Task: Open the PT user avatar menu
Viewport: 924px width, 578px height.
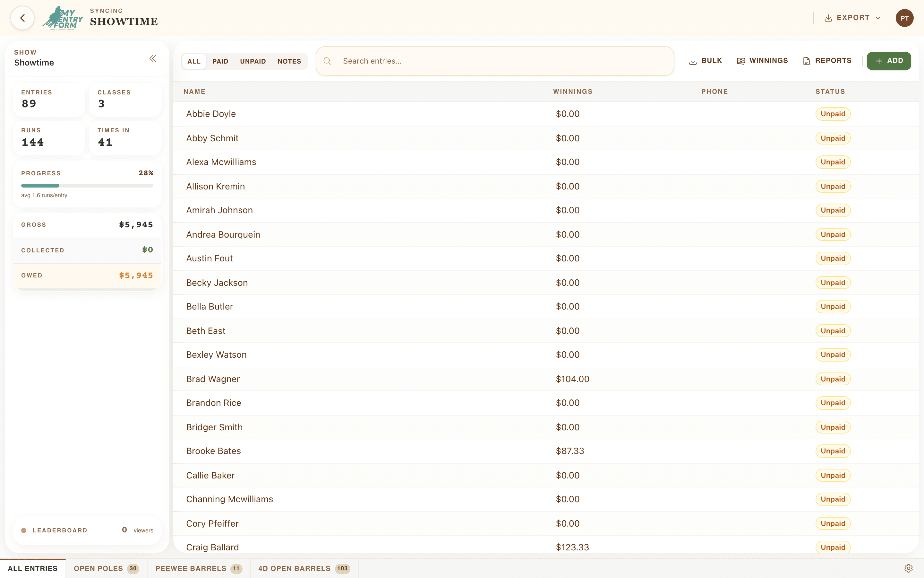Action: [x=904, y=18]
